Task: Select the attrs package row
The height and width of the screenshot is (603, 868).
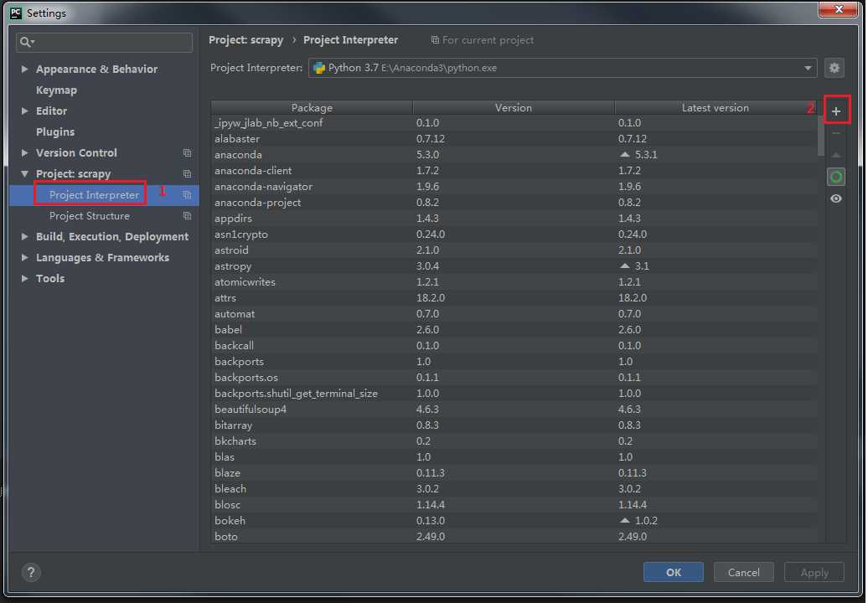Action: click(x=514, y=298)
